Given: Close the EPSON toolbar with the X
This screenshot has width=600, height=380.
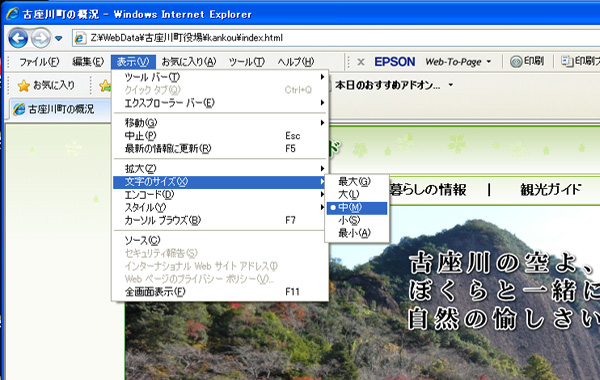Looking at the screenshot, I should coord(360,62).
